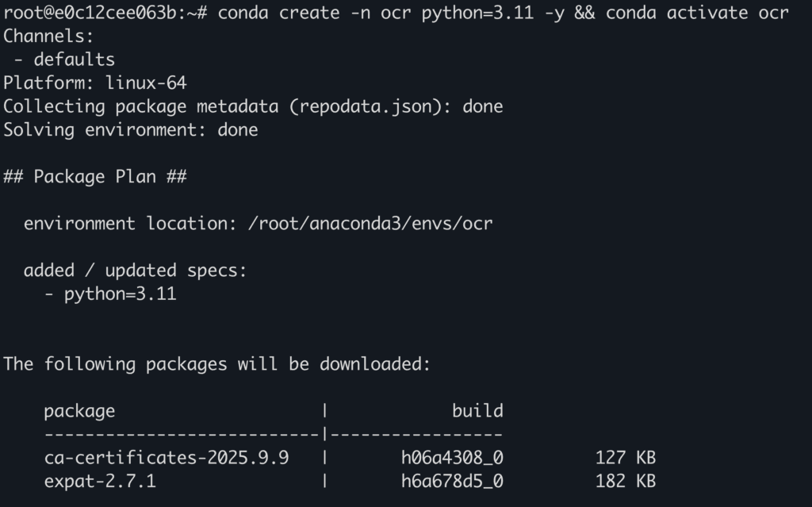Click the '127 KB' size value
Image resolution: width=812 pixels, height=507 pixels.
(x=626, y=458)
